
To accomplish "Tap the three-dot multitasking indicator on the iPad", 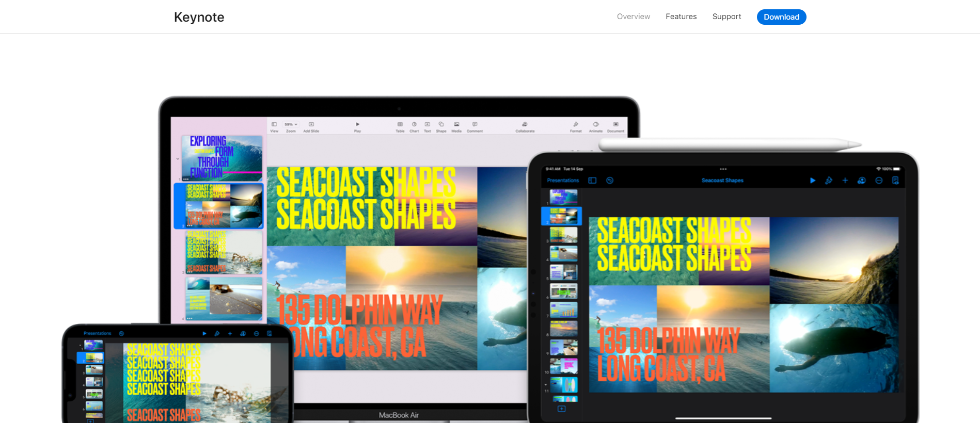I will coord(723,169).
